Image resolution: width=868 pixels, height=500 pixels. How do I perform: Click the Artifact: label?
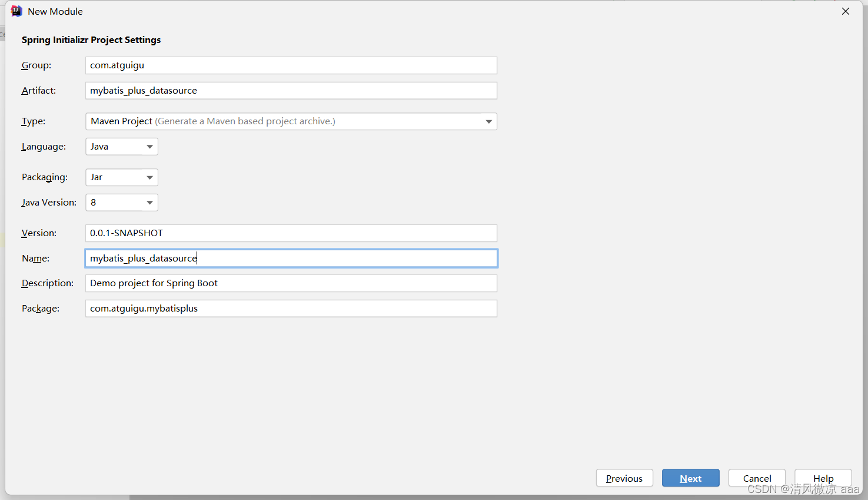[x=39, y=91]
